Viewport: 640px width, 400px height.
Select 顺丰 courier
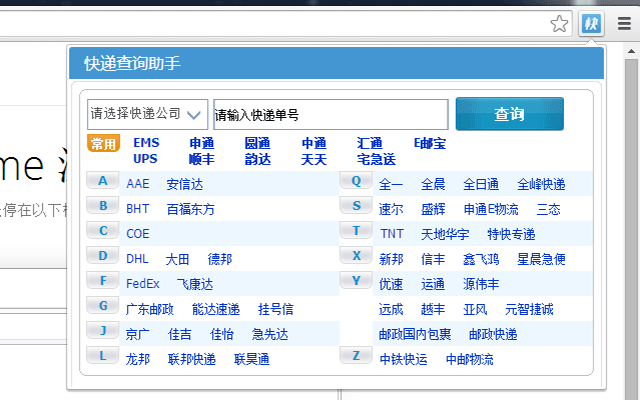pos(202,159)
